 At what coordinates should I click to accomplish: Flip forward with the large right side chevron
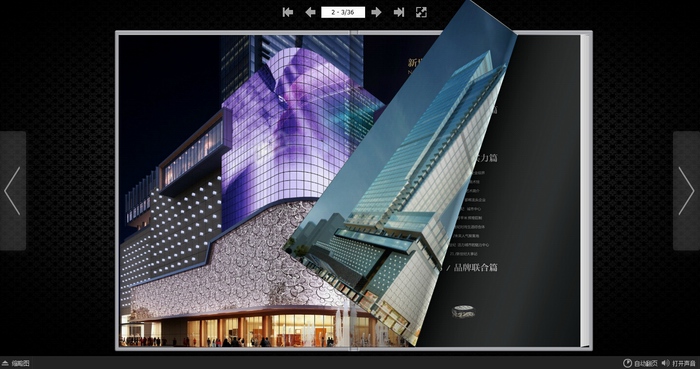(687, 191)
